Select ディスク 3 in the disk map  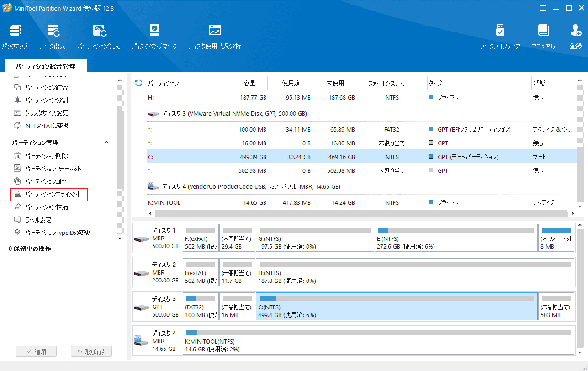(157, 307)
